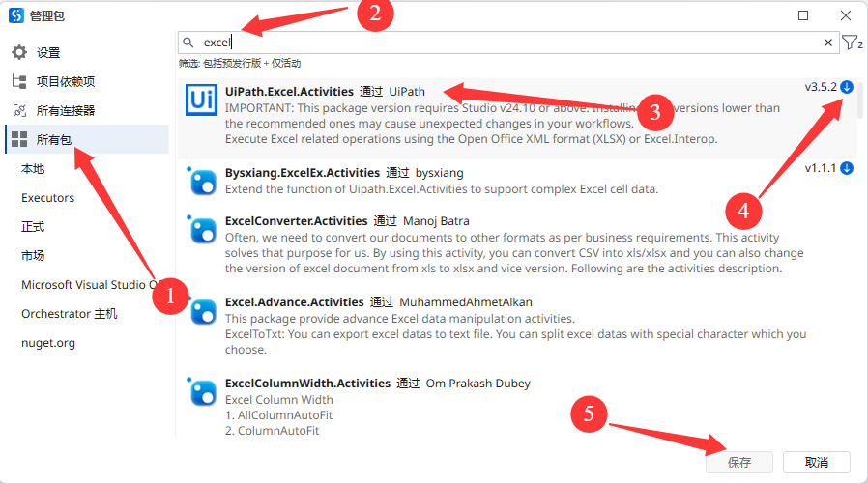
Task: Select the Bysxiang.ExcelEx.Activities package title
Action: coord(303,173)
